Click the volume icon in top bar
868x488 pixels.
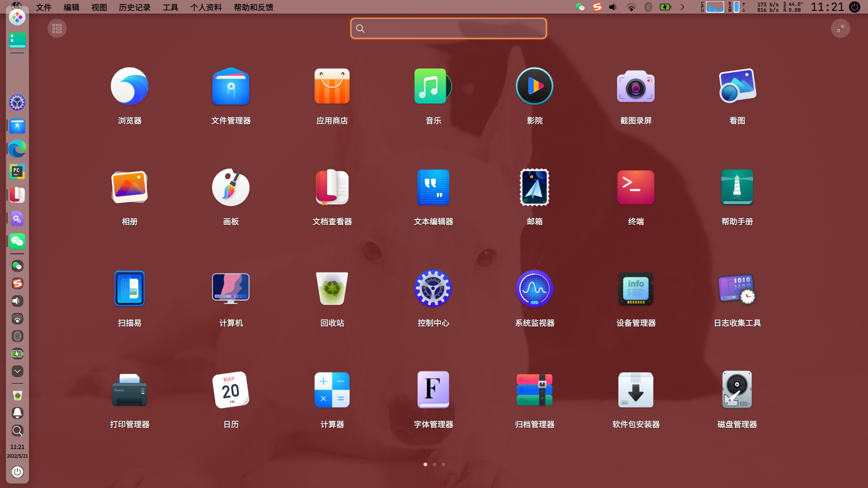(613, 7)
